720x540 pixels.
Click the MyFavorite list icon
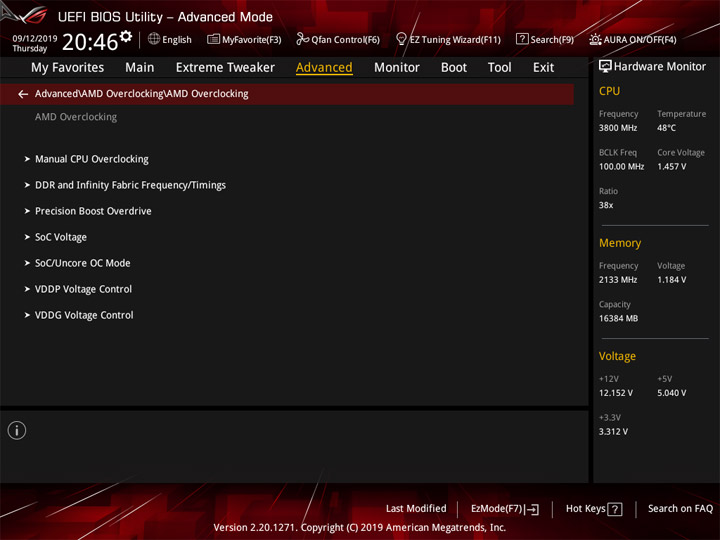(214, 39)
